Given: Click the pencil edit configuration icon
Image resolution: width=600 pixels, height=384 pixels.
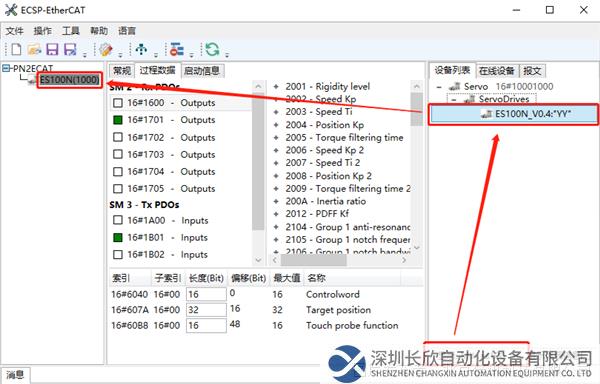Looking at the screenshot, I should click(106, 50).
